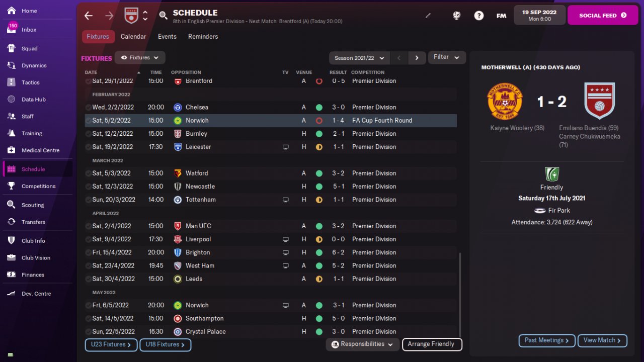Viewport: 644px width, 362px height.
Task: Toggle the check mark for Chelsea fixture
Action: 89,108
